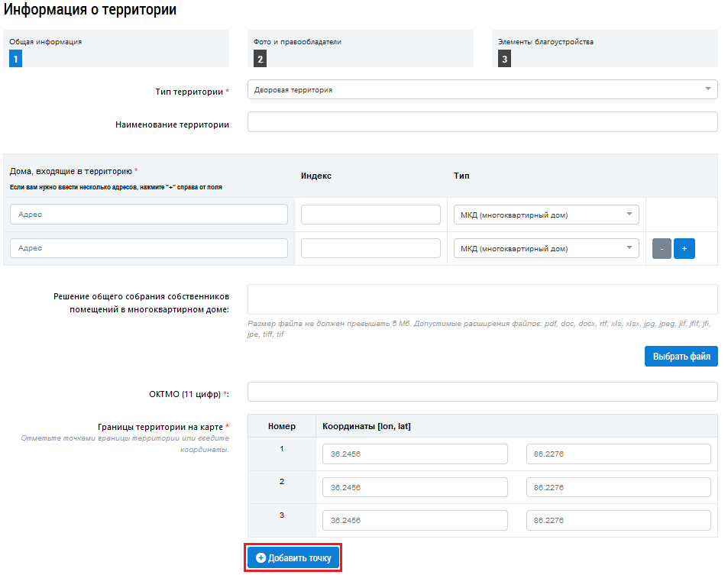Screen dimensions: 728x575
Task: Expand the first row 'МКД' type dropdown
Action: pos(546,215)
